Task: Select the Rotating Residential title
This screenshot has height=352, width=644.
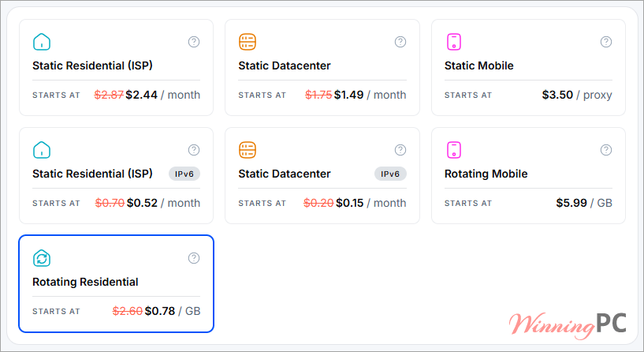Action: (85, 282)
